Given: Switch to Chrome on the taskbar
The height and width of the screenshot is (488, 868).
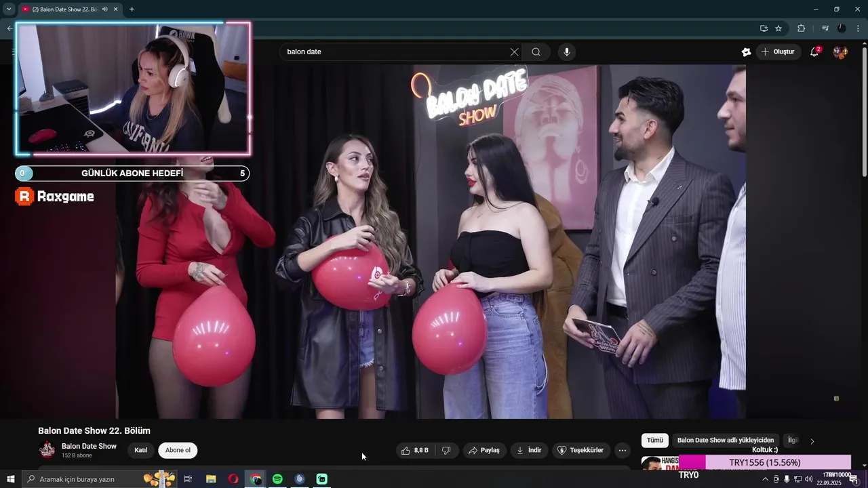Looking at the screenshot, I should (x=256, y=479).
